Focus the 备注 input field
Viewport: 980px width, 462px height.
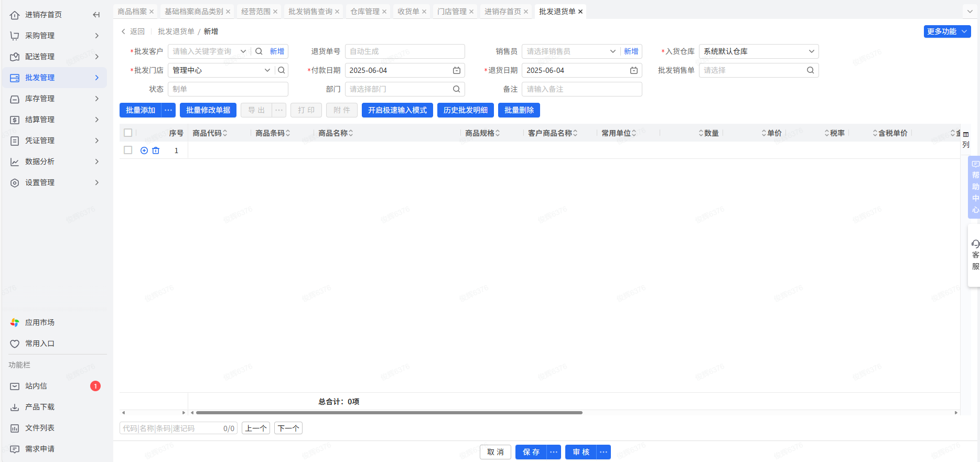click(x=581, y=89)
